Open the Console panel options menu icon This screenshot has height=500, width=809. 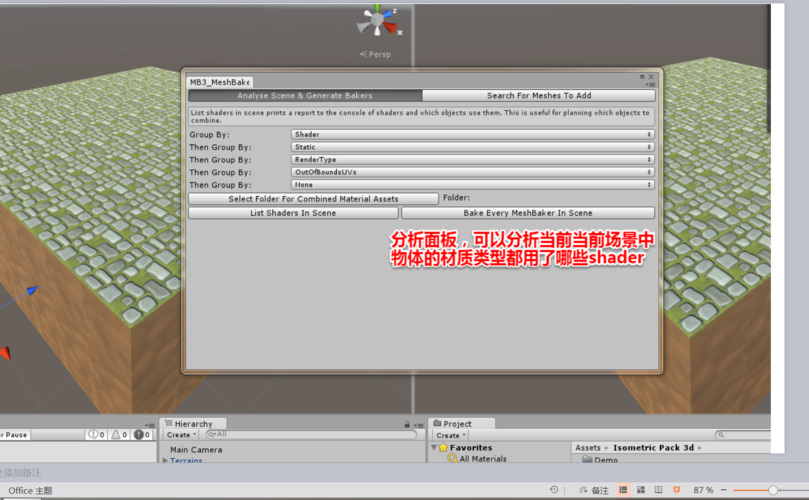[x=150, y=426]
